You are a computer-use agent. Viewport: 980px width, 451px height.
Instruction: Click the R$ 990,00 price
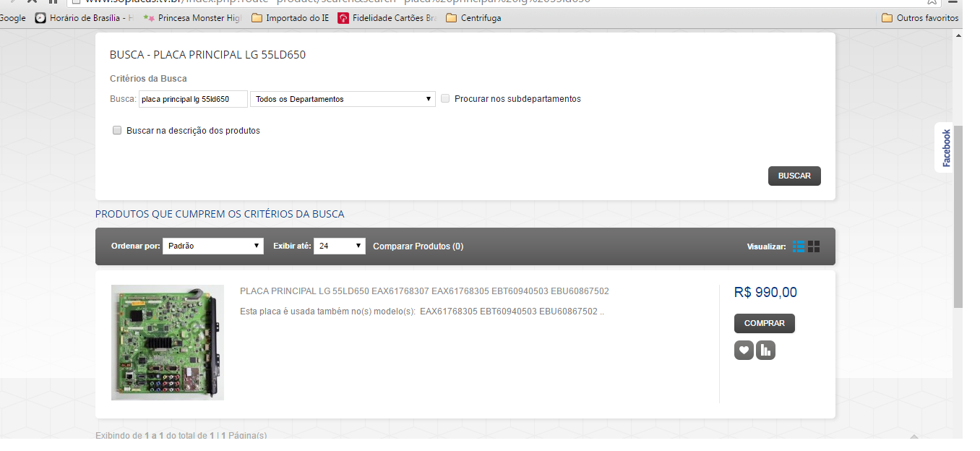coord(765,292)
